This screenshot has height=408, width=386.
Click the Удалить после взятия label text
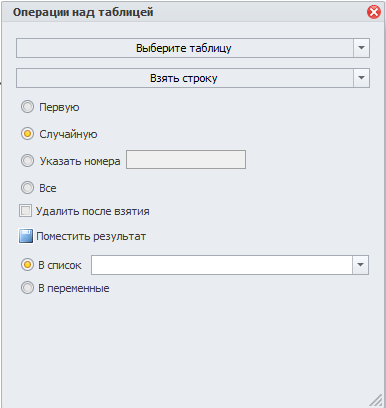93,211
